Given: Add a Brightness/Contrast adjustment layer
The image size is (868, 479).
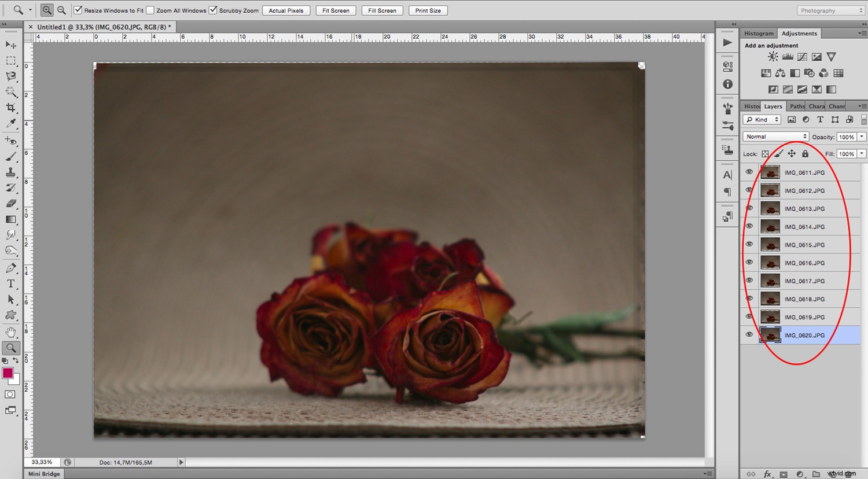Looking at the screenshot, I should pyautogui.click(x=773, y=56).
